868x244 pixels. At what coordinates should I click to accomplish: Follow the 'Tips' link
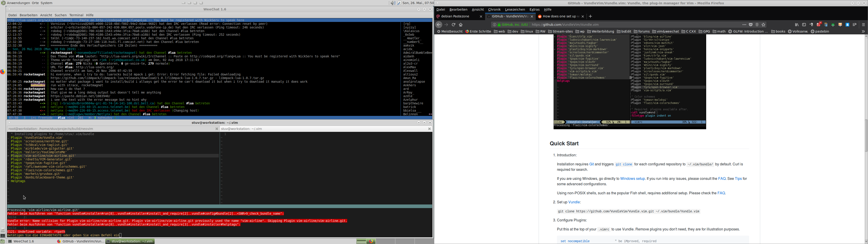[x=738, y=179]
